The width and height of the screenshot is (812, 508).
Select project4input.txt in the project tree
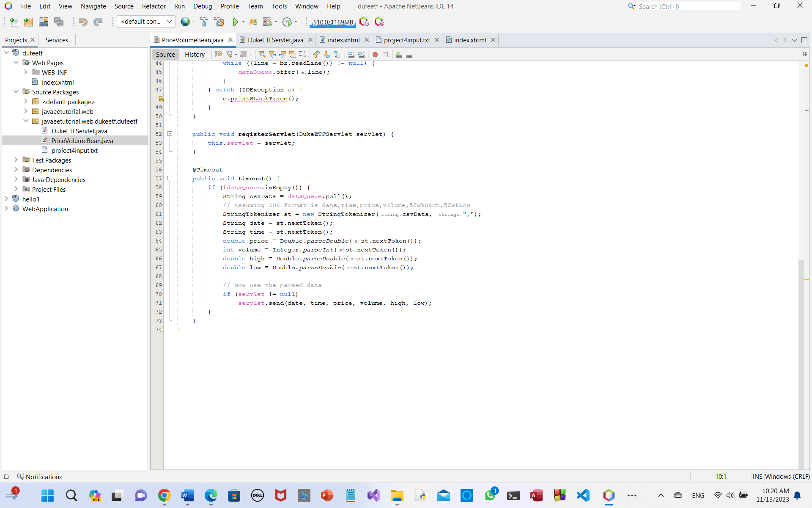click(x=74, y=151)
